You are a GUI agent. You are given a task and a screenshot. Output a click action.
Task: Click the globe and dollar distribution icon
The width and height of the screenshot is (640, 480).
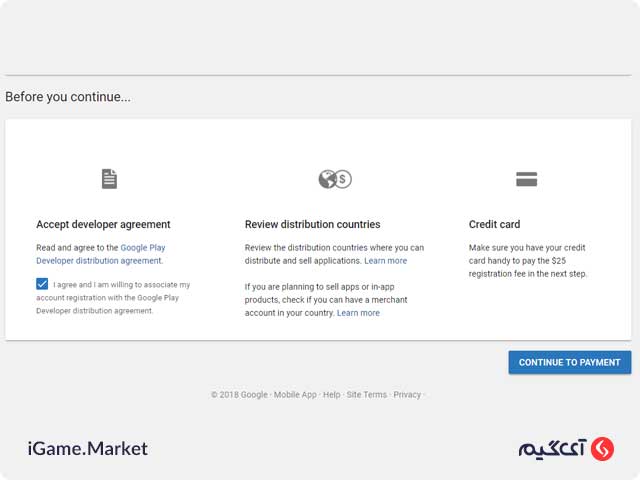coord(335,179)
